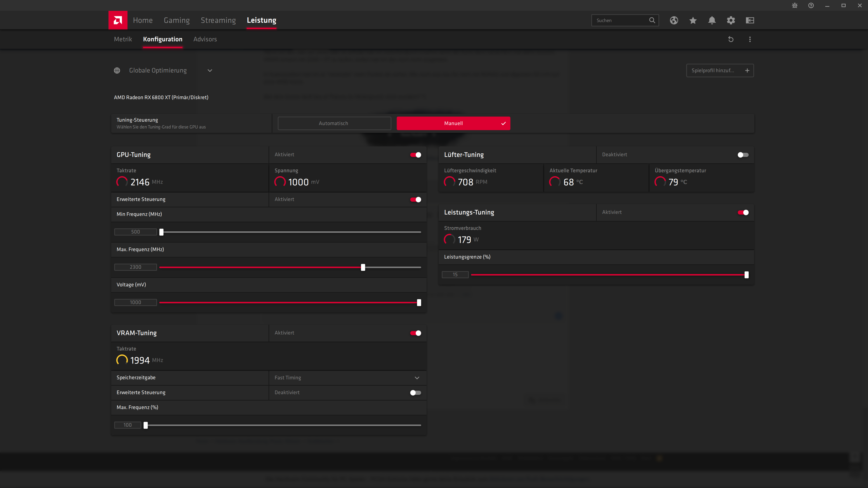Open notifications bell icon

pyautogui.click(x=712, y=20)
